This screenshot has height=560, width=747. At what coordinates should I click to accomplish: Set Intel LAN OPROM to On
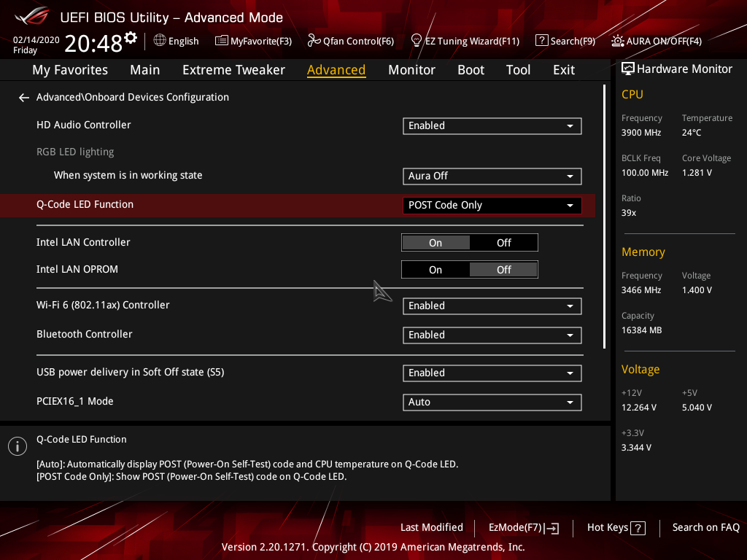coord(436,270)
